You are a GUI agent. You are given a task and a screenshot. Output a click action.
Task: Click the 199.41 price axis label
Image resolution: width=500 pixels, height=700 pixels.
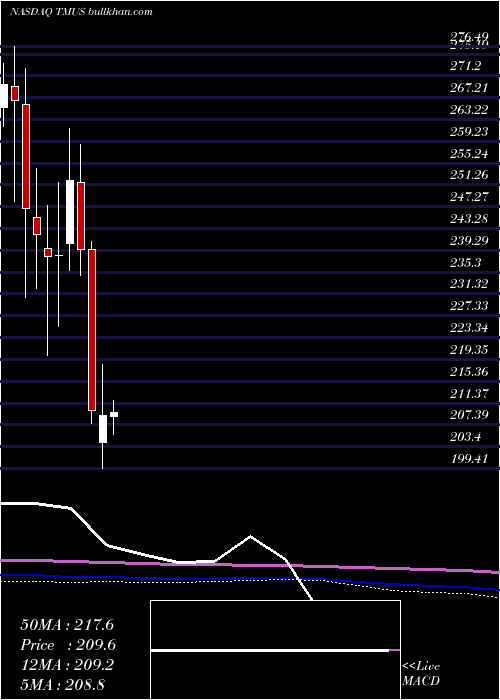(469, 458)
